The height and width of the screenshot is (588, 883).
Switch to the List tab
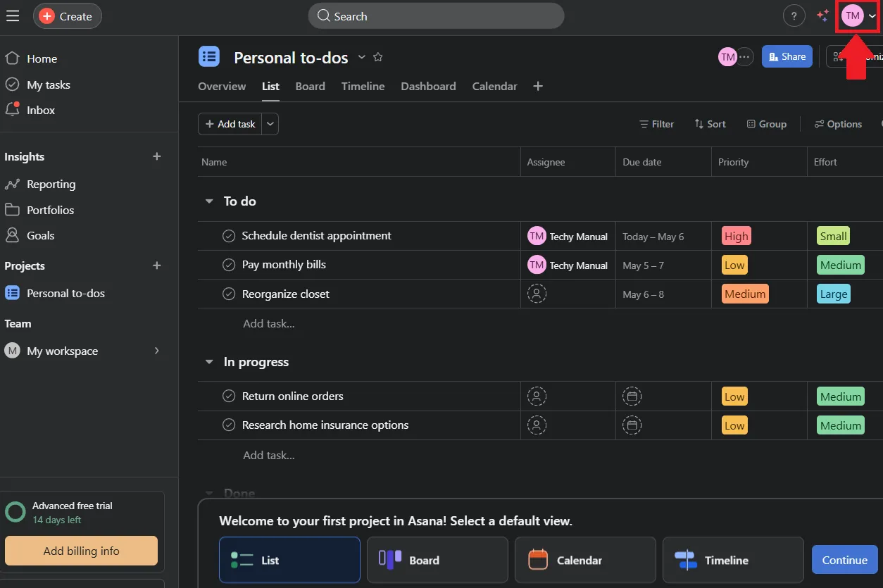coord(270,86)
